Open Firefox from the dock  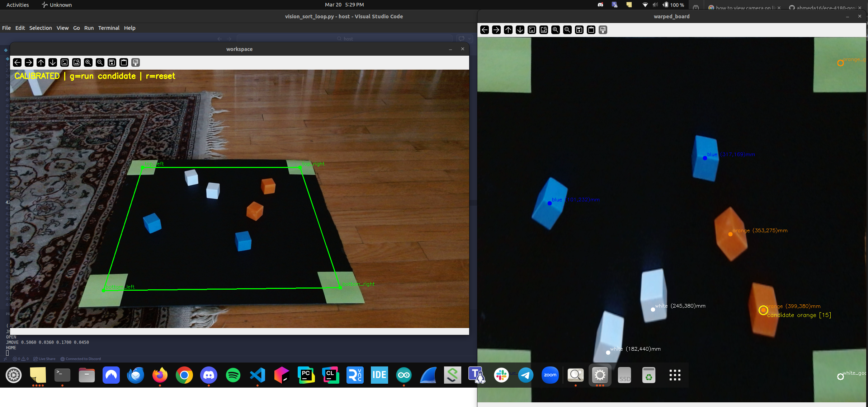point(160,375)
